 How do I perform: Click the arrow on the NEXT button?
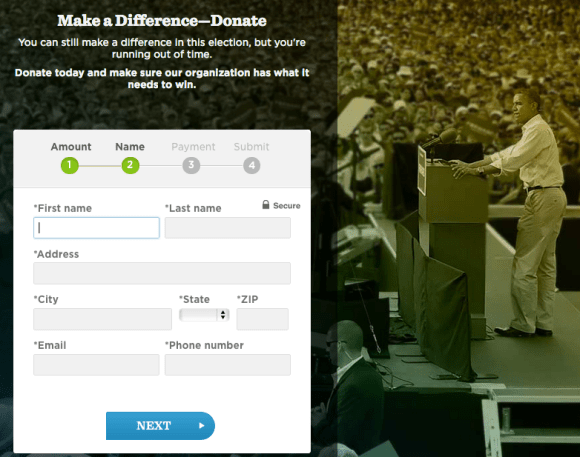tap(202, 426)
